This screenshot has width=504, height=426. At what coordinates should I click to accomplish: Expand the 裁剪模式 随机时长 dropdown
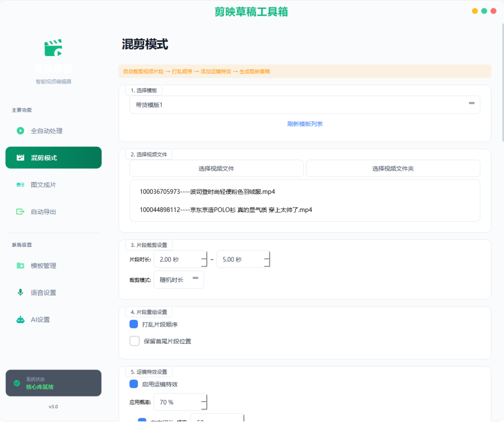179,279
